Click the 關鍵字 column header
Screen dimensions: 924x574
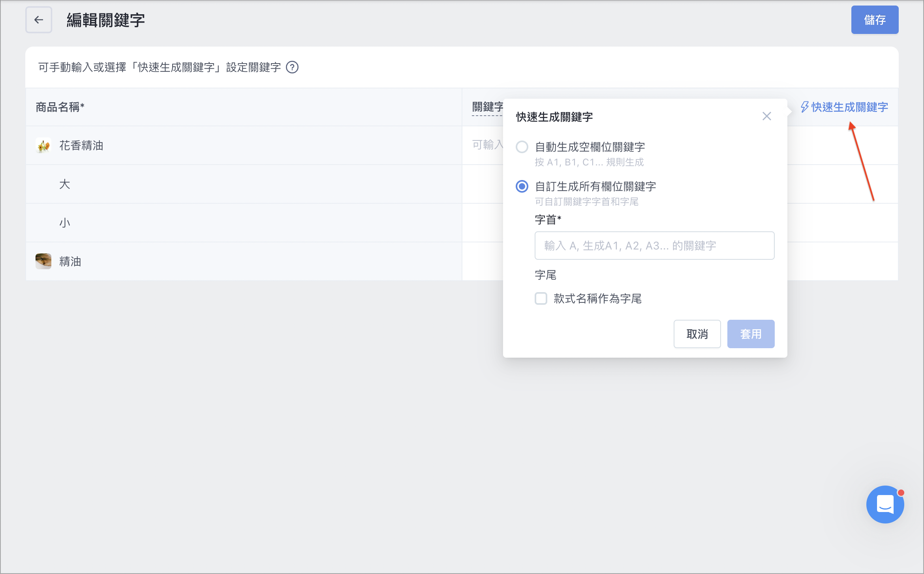pyautogui.click(x=488, y=107)
